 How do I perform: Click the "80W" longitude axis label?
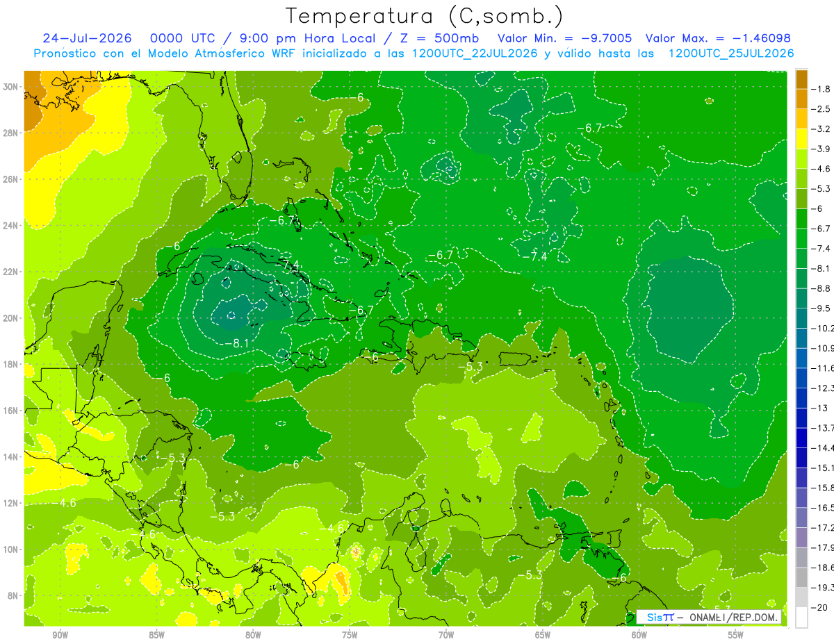click(253, 635)
